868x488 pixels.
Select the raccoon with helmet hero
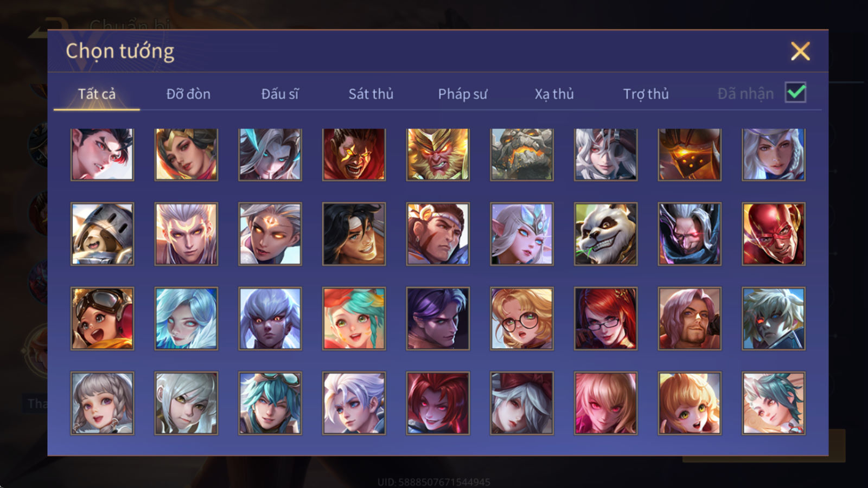coord(102,234)
